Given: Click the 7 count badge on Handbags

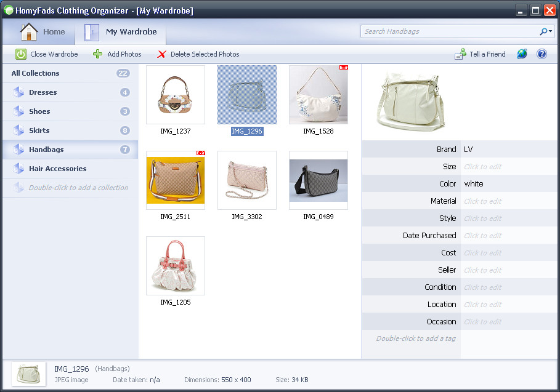Looking at the screenshot, I should point(124,150).
